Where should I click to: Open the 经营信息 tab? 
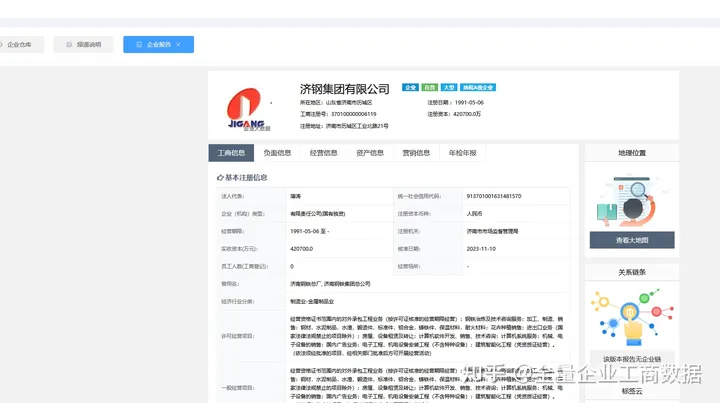pos(324,153)
